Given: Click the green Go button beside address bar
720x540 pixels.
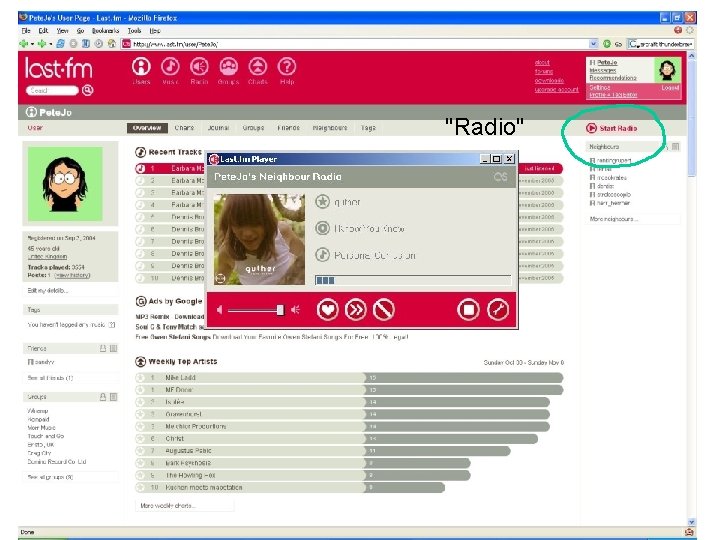Looking at the screenshot, I should click(x=607, y=44).
